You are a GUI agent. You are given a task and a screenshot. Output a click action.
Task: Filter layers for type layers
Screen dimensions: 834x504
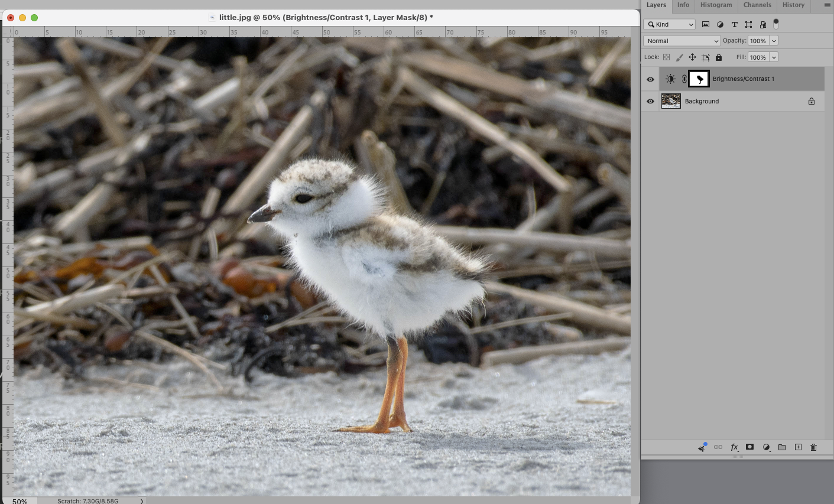tap(734, 24)
